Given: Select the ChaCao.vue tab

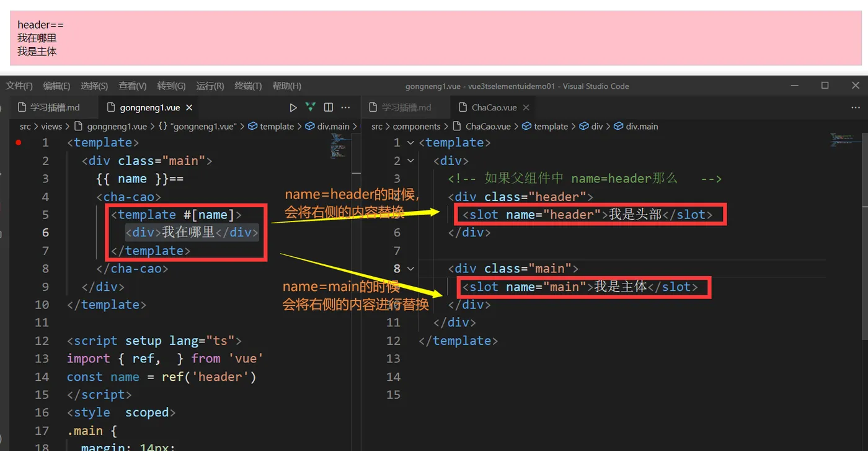Looking at the screenshot, I should point(494,107).
